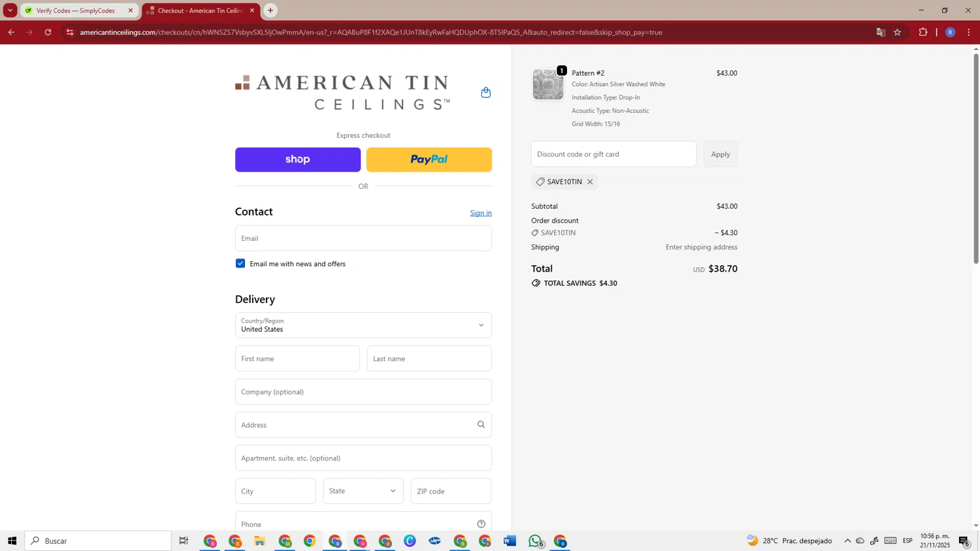Screen dimensions: 980x551
Task: Open the shopping bag cart icon
Action: click(x=485, y=93)
